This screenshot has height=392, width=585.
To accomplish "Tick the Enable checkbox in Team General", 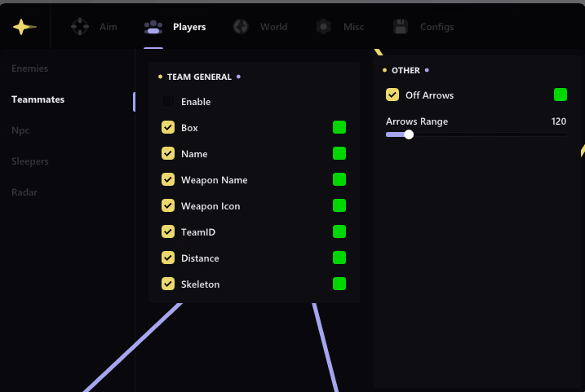I will coord(168,101).
